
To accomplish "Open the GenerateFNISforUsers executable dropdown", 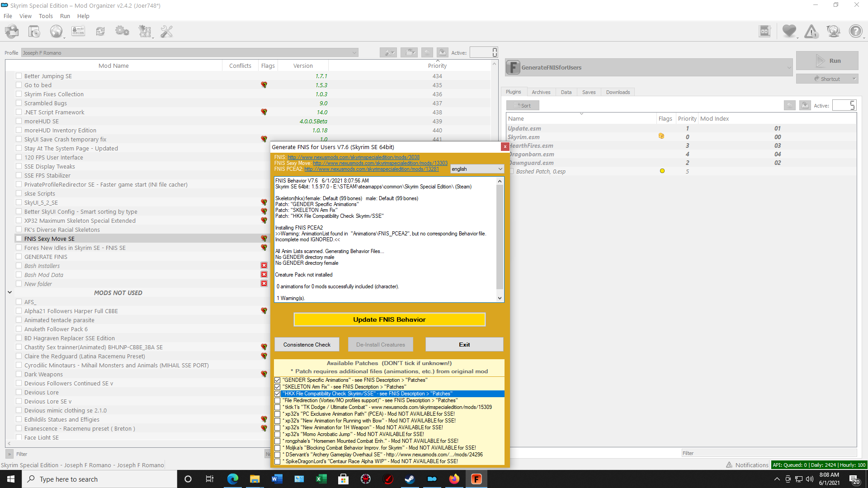I will pyautogui.click(x=649, y=68).
